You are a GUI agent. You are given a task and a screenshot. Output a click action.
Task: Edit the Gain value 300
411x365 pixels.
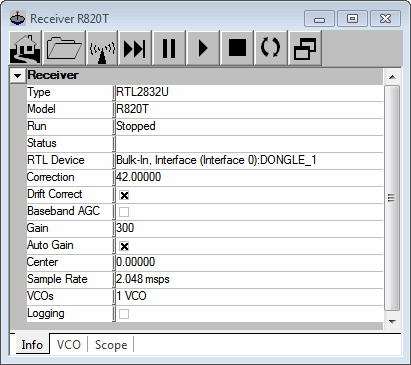(249, 228)
